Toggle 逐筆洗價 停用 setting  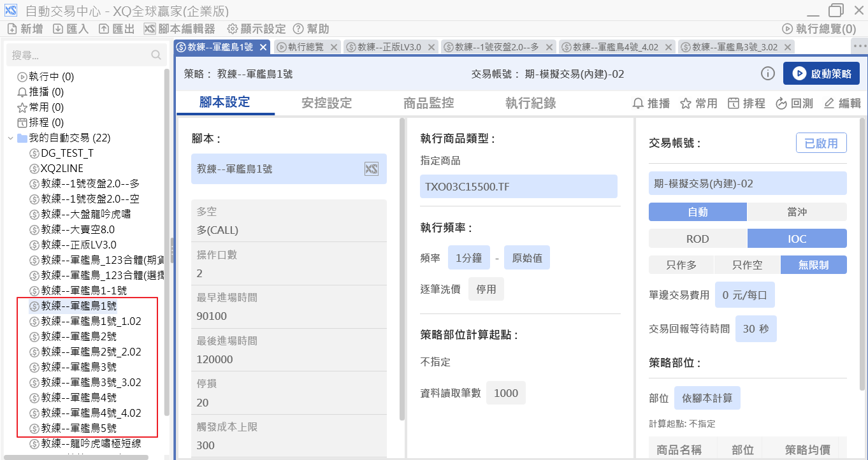point(486,289)
